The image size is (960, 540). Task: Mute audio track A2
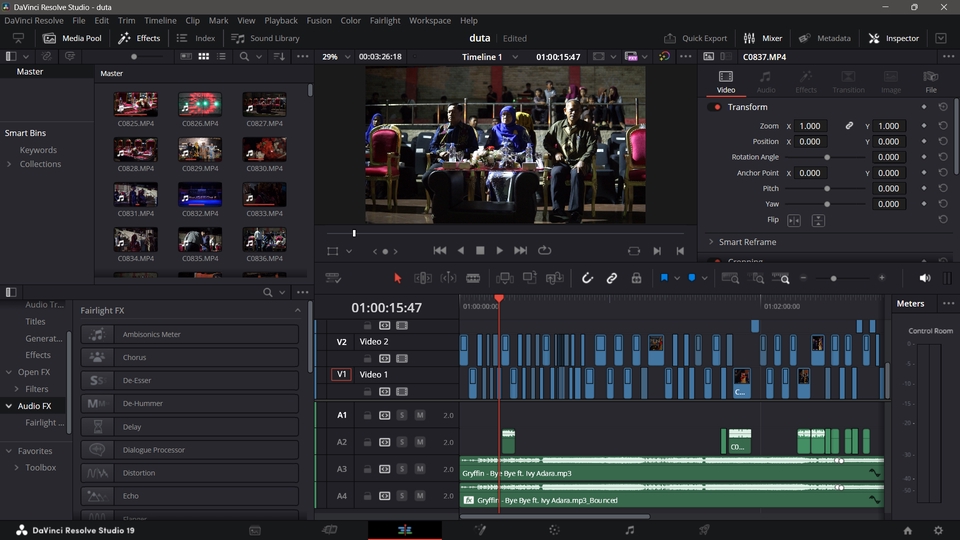coord(420,442)
